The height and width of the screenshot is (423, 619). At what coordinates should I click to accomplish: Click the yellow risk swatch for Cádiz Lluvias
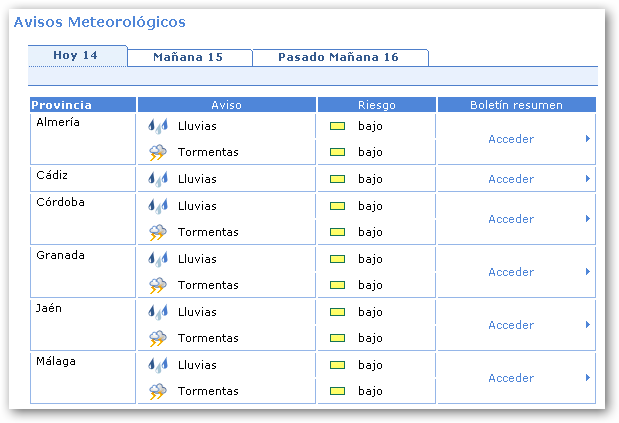pyautogui.click(x=338, y=179)
